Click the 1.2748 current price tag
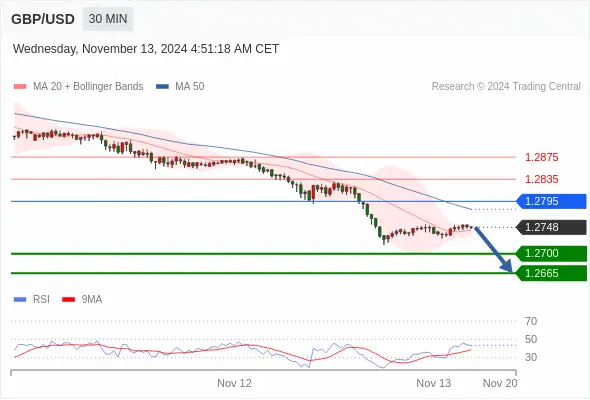 [551, 227]
